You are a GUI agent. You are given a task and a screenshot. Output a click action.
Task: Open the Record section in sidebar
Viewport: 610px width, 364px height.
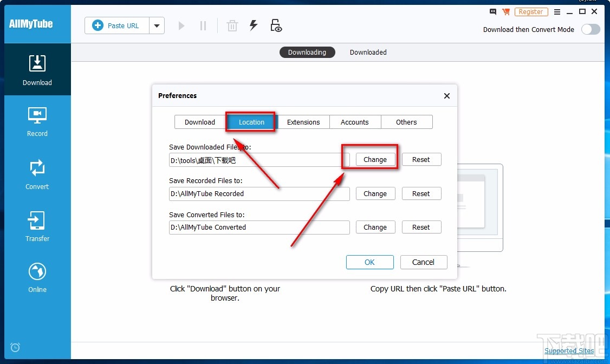37,122
